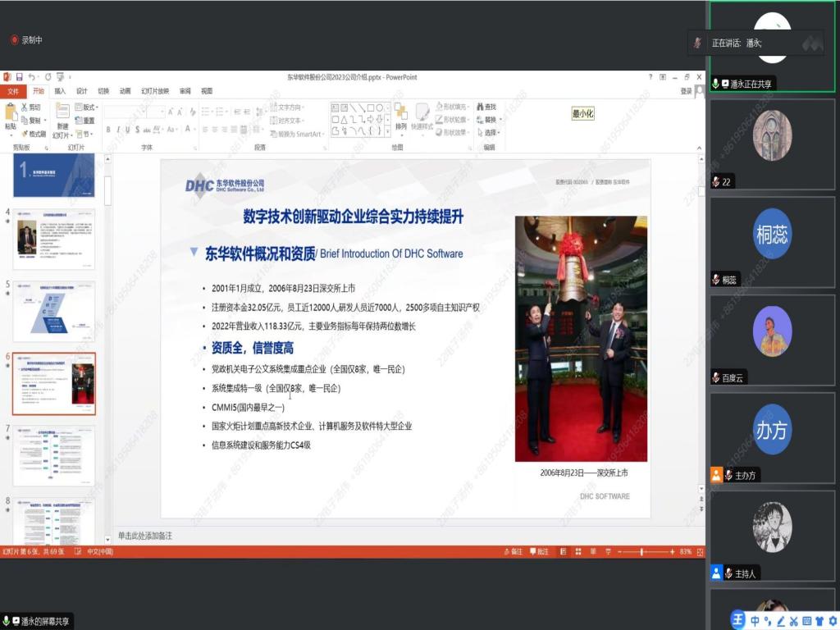This screenshot has height=630, width=840.
Task: Switch to the Animations (动画) tab
Action: (x=125, y=92)
